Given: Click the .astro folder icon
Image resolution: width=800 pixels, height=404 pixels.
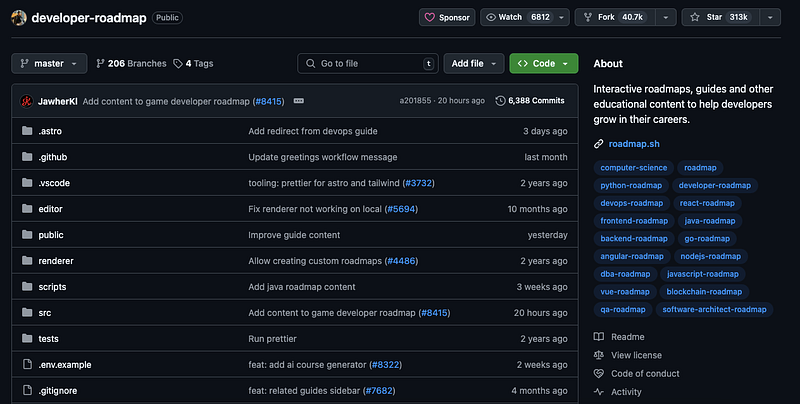Looking at the screenshot, I should tap(27, 131).
